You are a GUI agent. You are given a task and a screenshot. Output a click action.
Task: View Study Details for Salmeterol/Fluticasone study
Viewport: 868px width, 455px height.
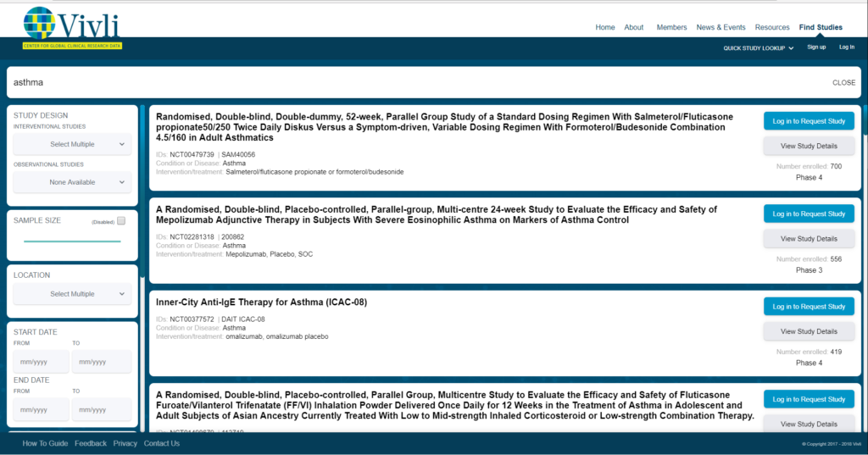click(x=808, y=146)
